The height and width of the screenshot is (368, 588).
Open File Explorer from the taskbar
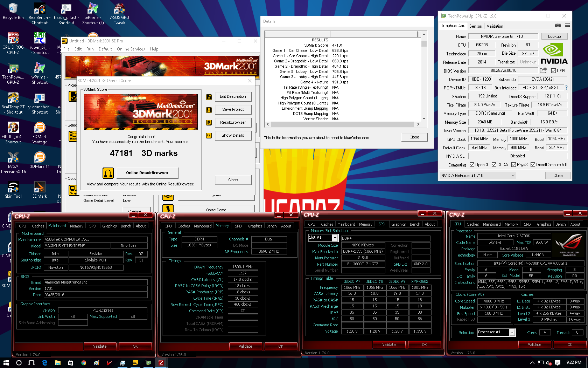(x=58, y=363)
